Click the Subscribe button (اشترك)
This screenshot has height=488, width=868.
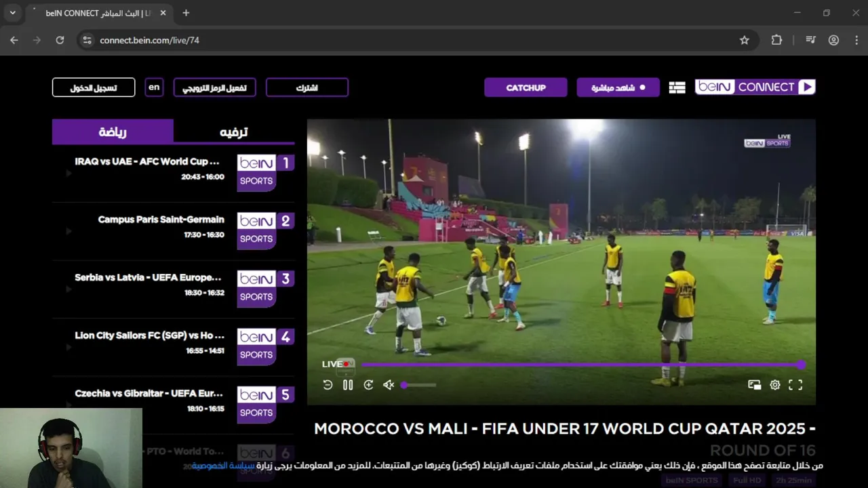click(x=307, y=87)
